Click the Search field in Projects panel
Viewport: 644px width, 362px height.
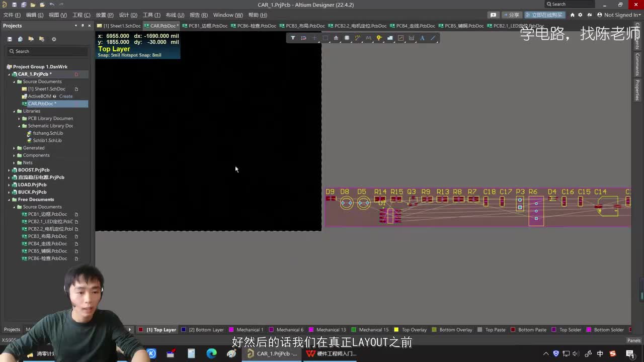48,51
